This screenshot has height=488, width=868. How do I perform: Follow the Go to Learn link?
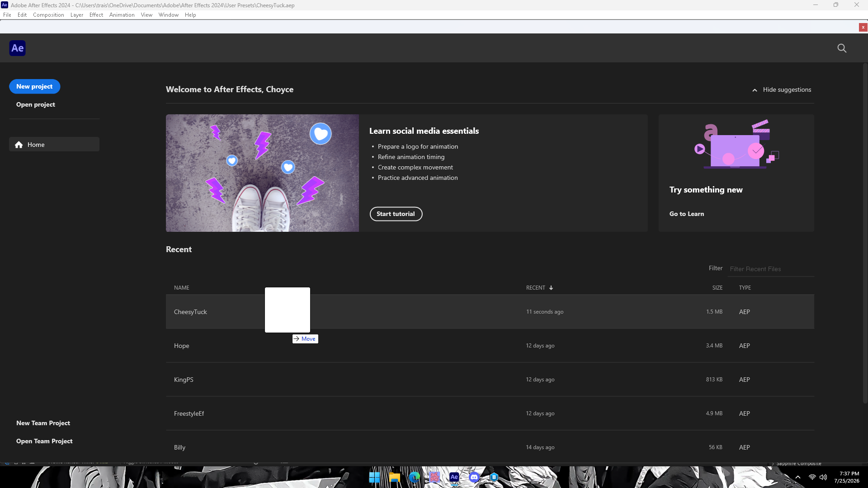coord(687,214)
